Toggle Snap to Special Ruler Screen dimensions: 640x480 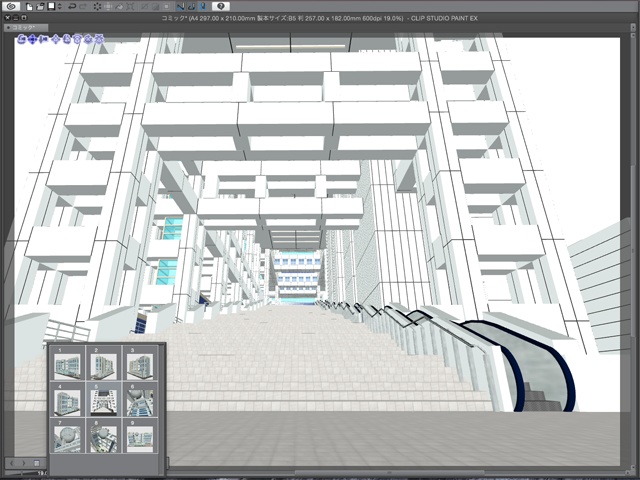[x=191, y=7]
